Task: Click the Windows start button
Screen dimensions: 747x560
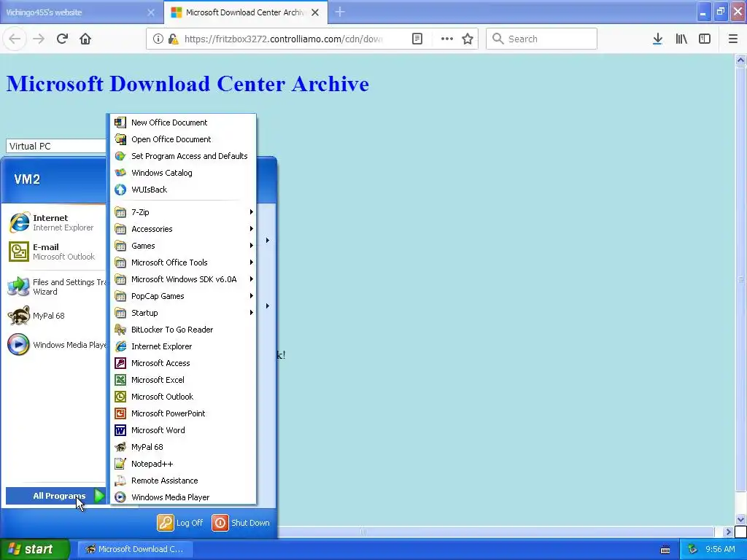Action: (x=35, y=549)
